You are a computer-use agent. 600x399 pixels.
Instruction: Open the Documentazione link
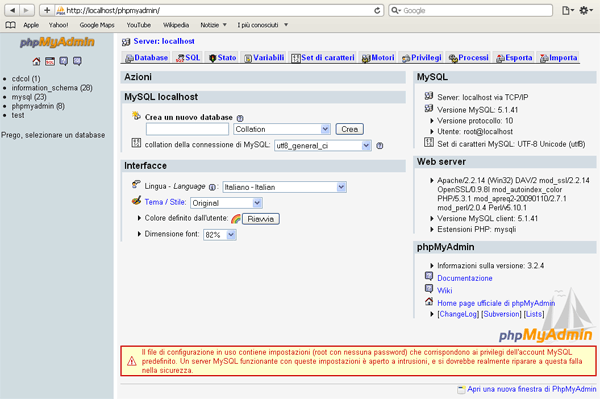pos(465,278)
